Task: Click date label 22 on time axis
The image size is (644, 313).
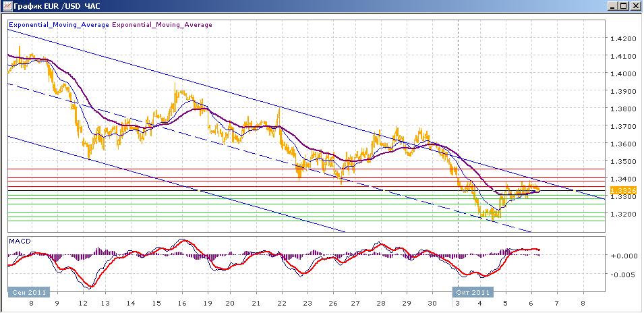Action: [x=282, y=304]
